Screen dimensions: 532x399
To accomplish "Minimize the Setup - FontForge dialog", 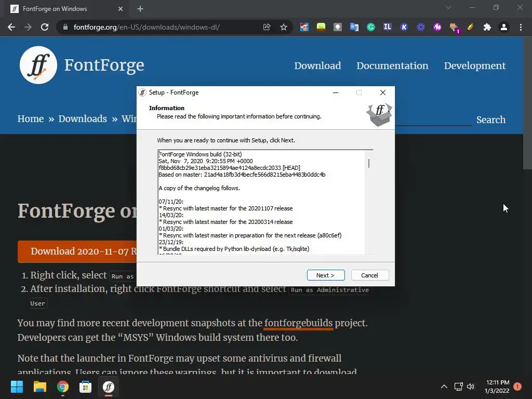I will [336, 92].
